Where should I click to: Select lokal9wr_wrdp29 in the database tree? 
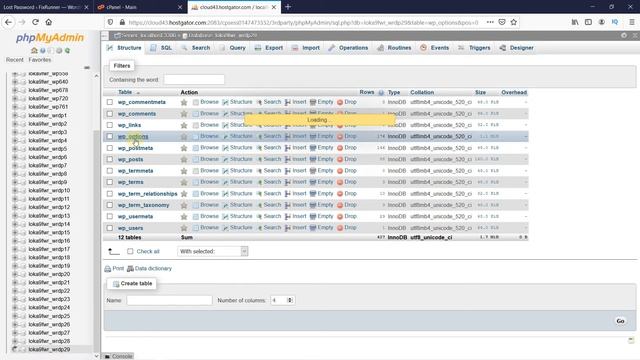(49, 349)
